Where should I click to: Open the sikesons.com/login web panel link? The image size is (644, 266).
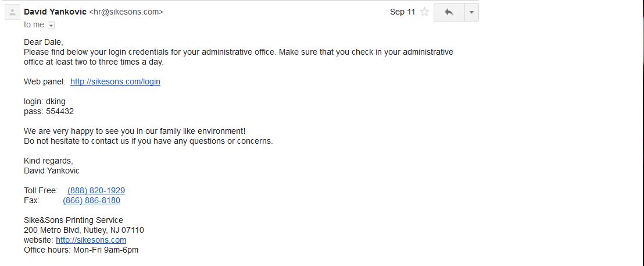tap(116, 82)
